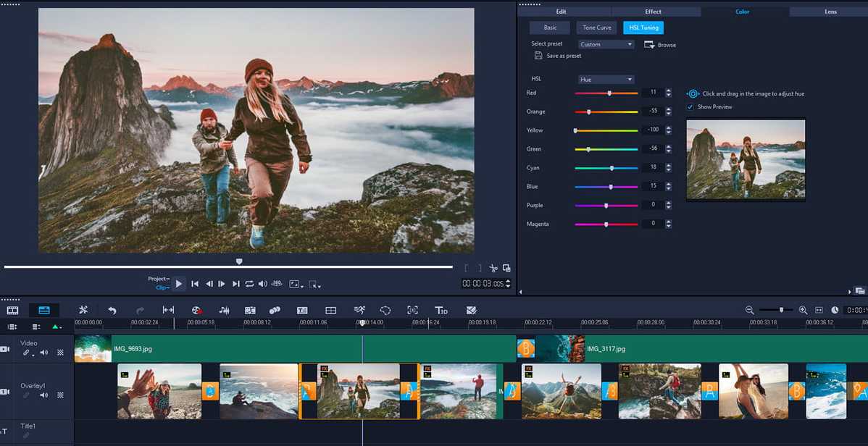Screen dimensions: 868x446
Task: Select the Motion Tracking icon
Action: pyautogui.click(x=359, y=310)
